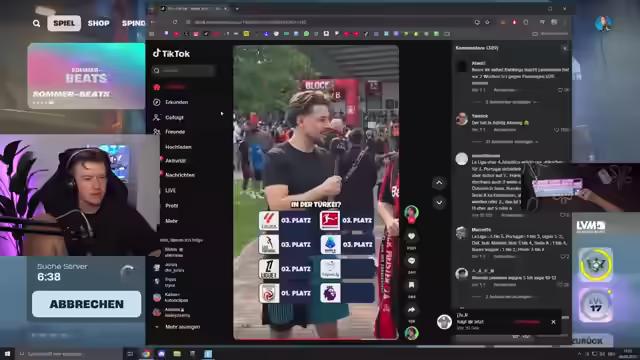Click the TikTok logo

(171, 53)
